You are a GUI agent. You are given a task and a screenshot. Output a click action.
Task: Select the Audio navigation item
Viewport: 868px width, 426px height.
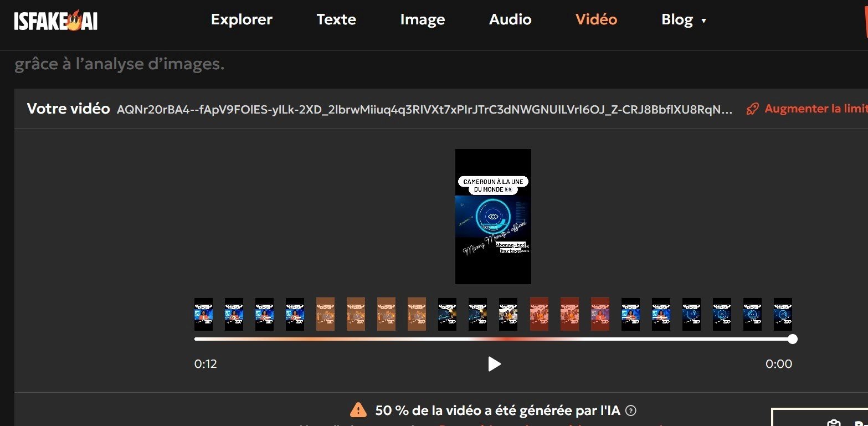[510, 20]
